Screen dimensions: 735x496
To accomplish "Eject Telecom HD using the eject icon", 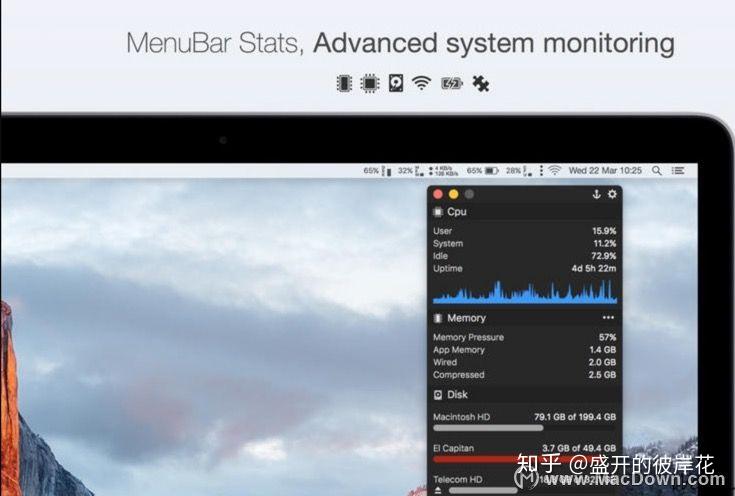I will click(x=438, y=490).
